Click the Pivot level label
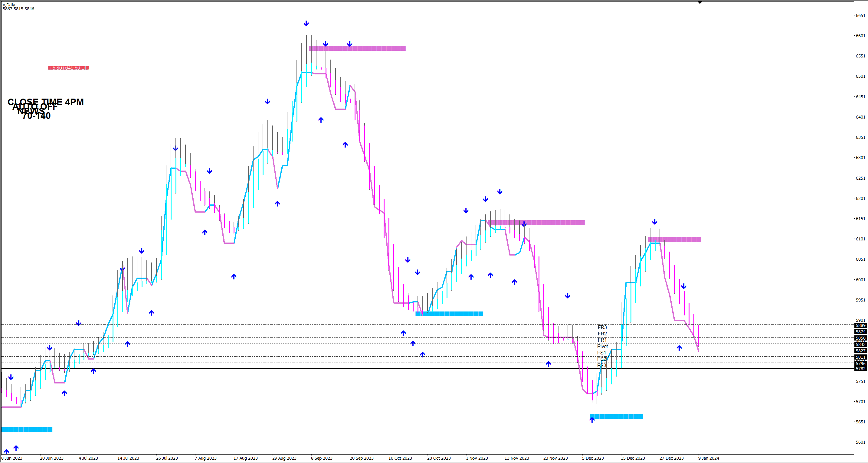 [x=602, y=346]
